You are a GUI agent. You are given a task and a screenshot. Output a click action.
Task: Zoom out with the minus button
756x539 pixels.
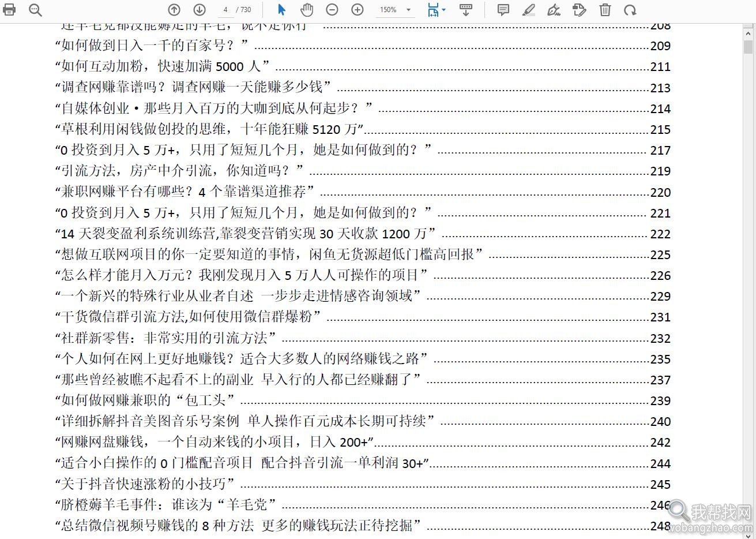(x=332, y=9)
